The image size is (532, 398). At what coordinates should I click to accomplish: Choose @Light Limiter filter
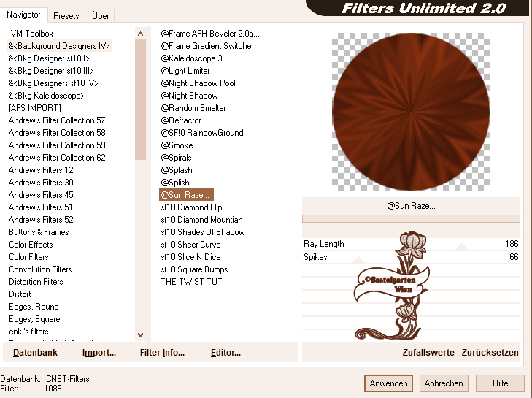click(185, 71)
